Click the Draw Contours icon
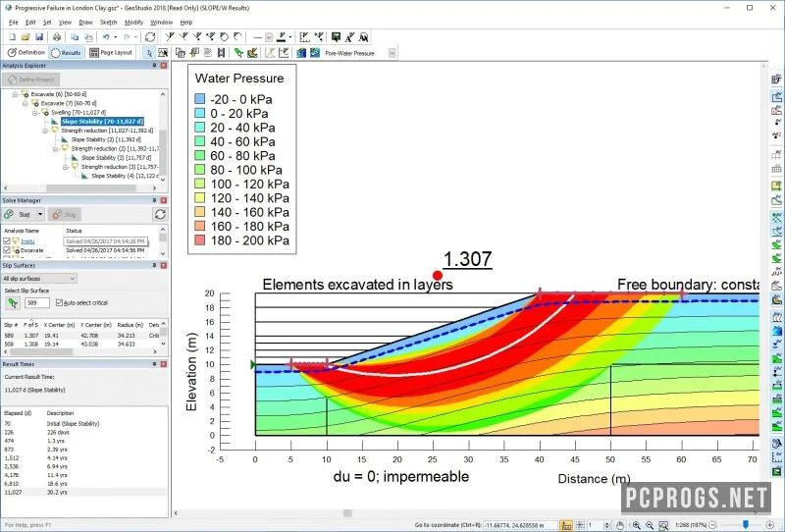This screenshot has width=785, height=532. click(301, 53)
